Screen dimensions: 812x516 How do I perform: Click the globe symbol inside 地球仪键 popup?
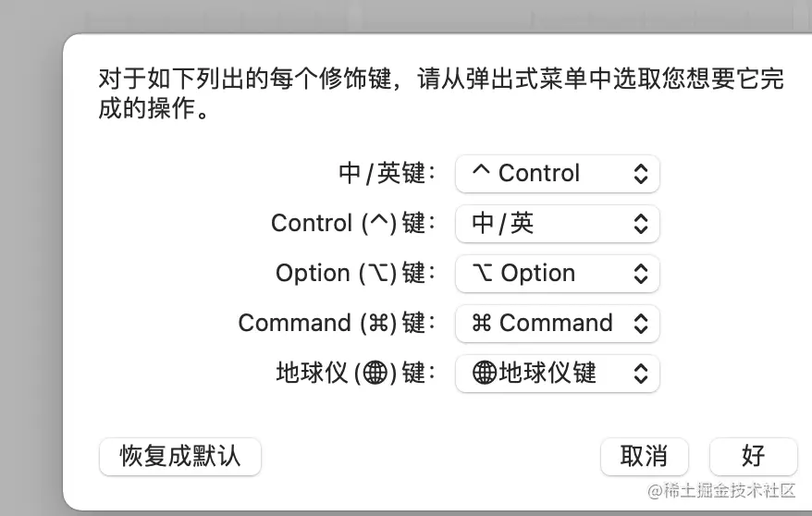coord(485,373)
